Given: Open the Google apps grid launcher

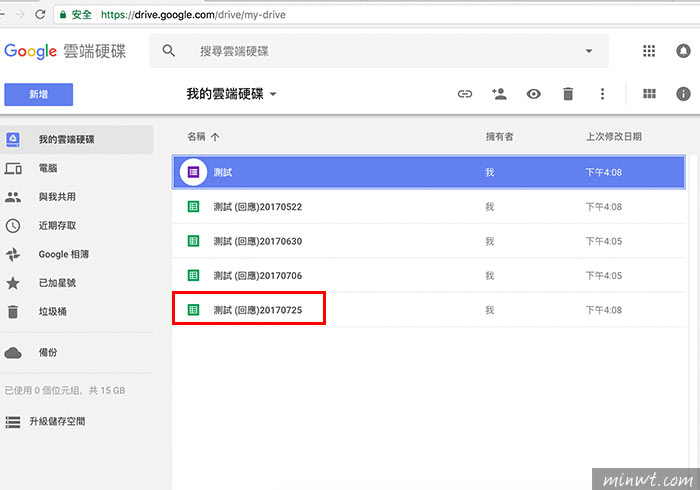Looking at the screenshot, I should (x=649, y=51).
